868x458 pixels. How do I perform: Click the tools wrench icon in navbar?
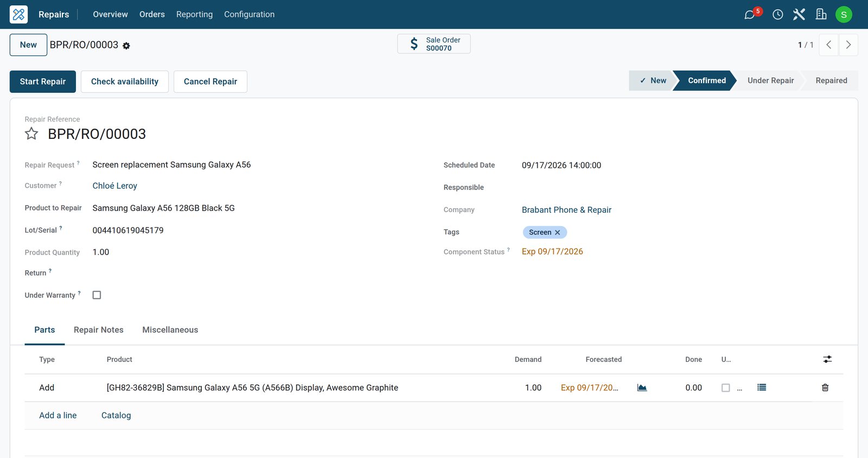[x=799, y=15]
